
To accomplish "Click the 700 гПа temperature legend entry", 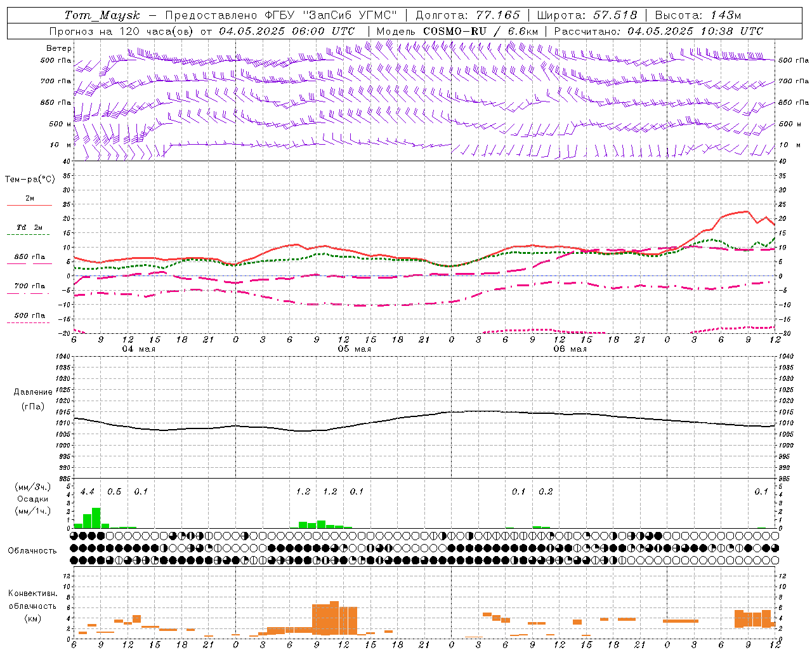I will (29, 286).
